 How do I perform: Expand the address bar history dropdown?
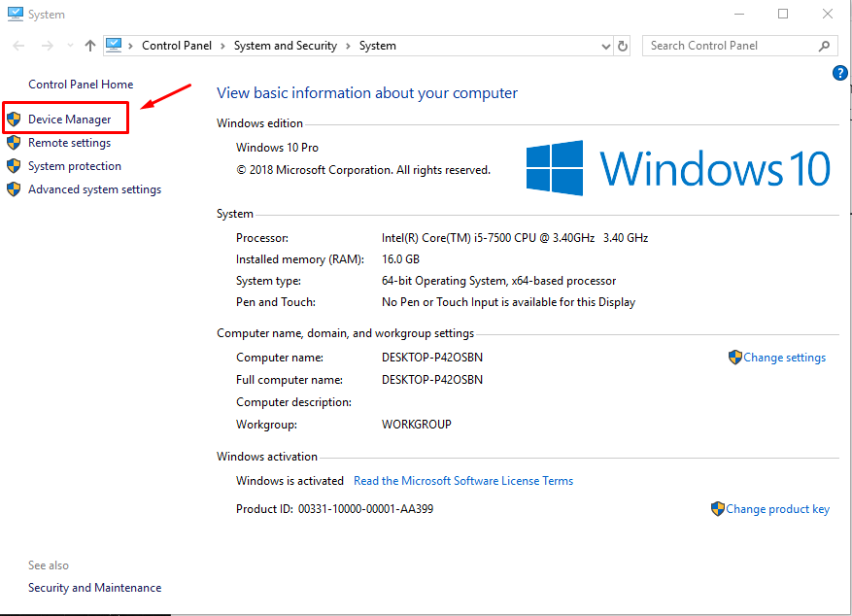606,47
